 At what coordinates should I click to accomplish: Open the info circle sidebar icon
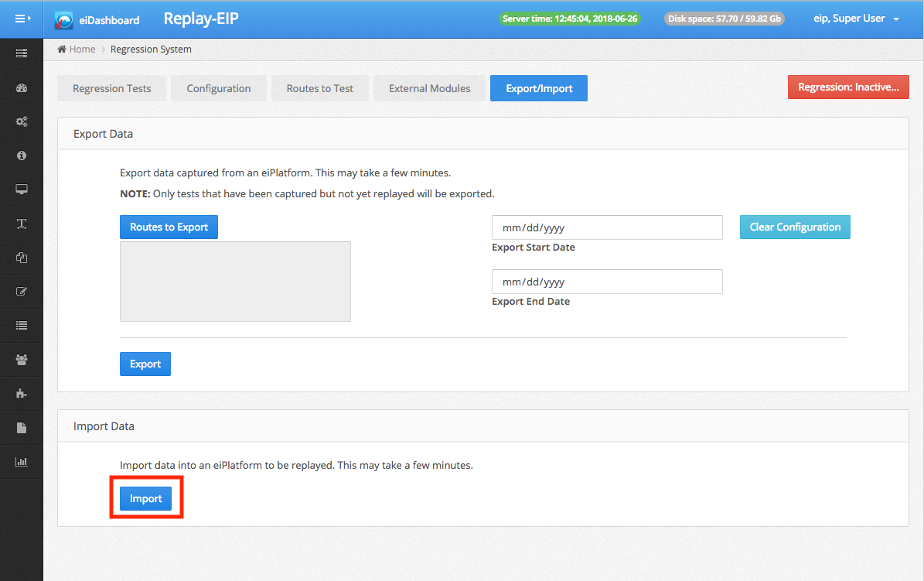(x=22, y=156)
